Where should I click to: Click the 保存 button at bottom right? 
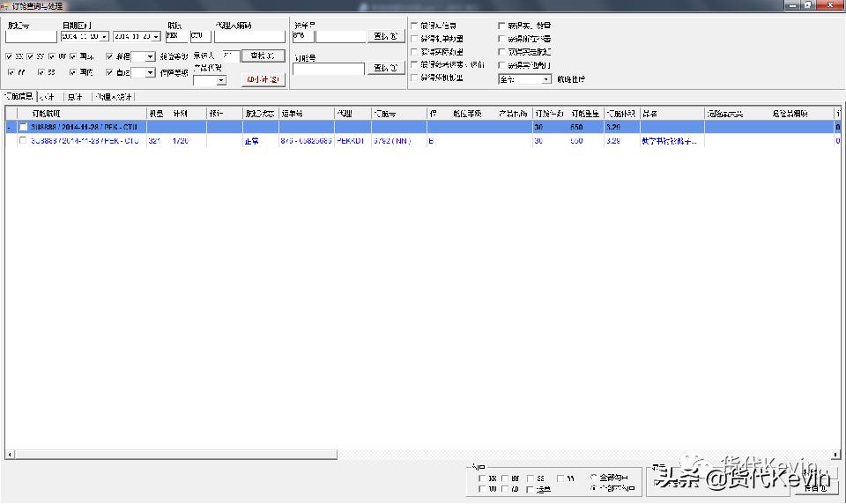click(x=816, y=487)
